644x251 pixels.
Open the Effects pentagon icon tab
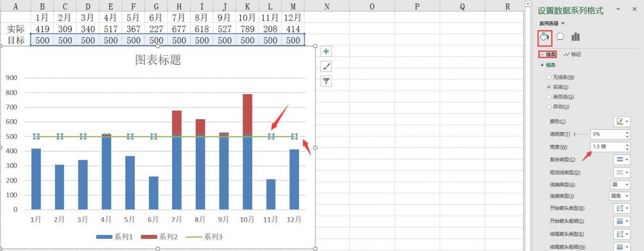tap(560, 37)
